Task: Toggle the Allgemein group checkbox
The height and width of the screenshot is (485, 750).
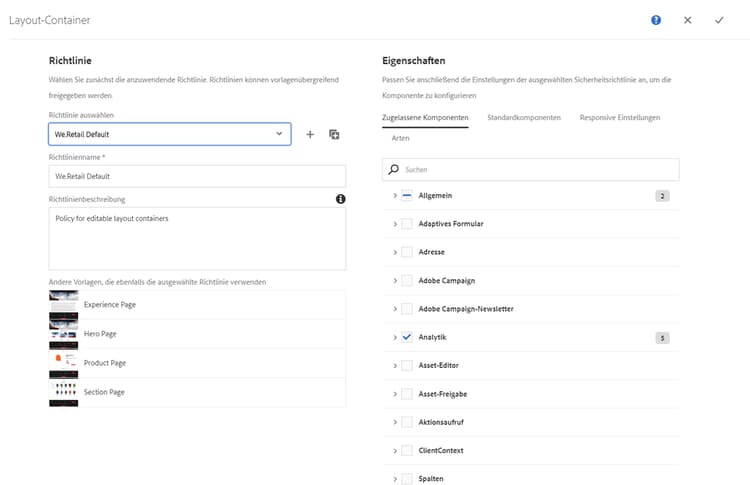Action: coord(407,196)
